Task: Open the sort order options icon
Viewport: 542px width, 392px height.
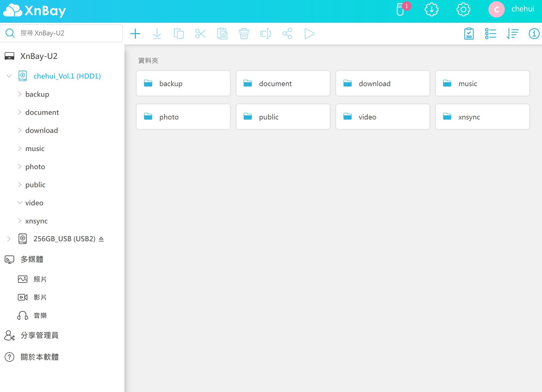Action: pyautogui.click(x=512, y=34)
